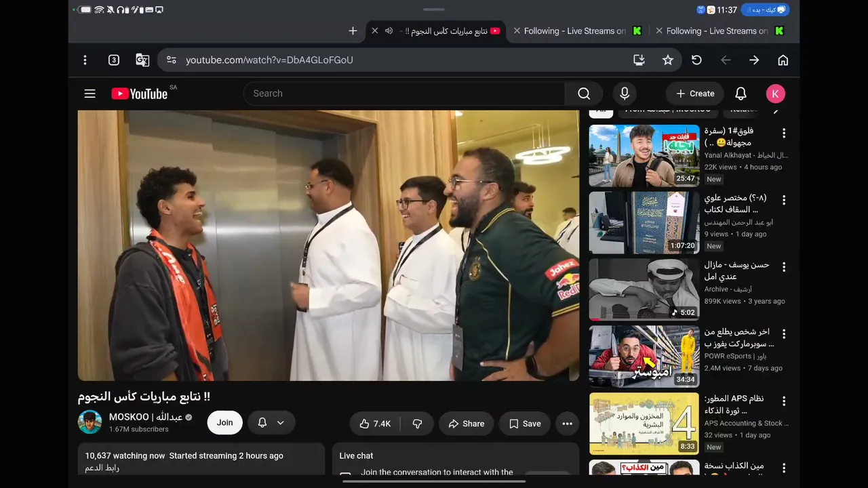
Task: Dislike this video
Action: click(x=417, y=424)
